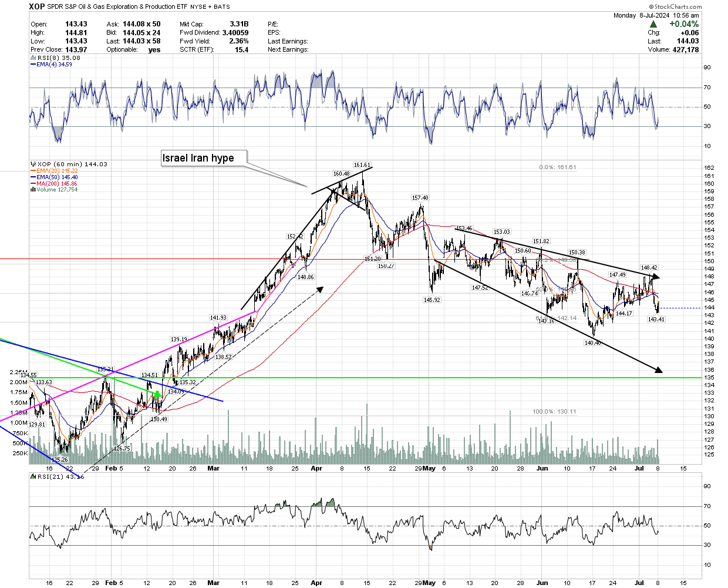Click the 152.42 price label
The image size is (728, 588).
point(295,237)
